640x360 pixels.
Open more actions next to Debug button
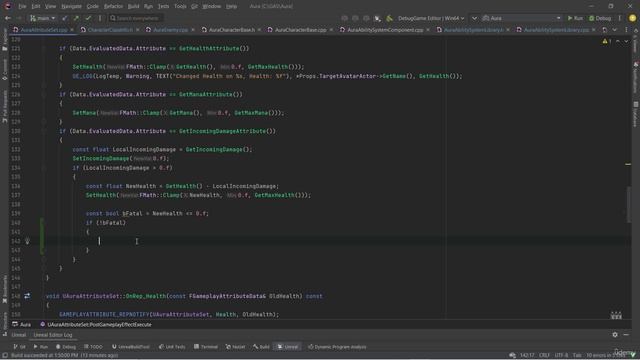(x=619, y=18)
